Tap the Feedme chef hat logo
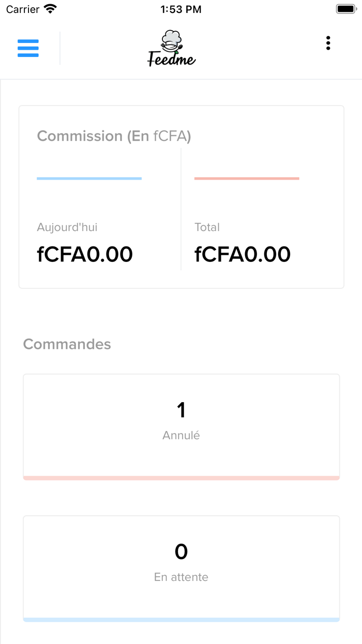Viewport: 362px width, 644px height. pyautogui.click(x=172, y=49)
